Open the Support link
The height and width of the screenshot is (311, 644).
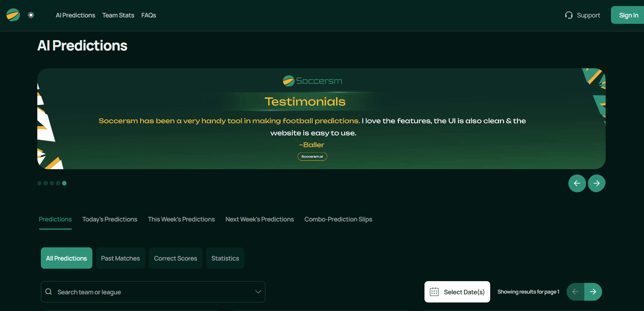click(588, 15)
